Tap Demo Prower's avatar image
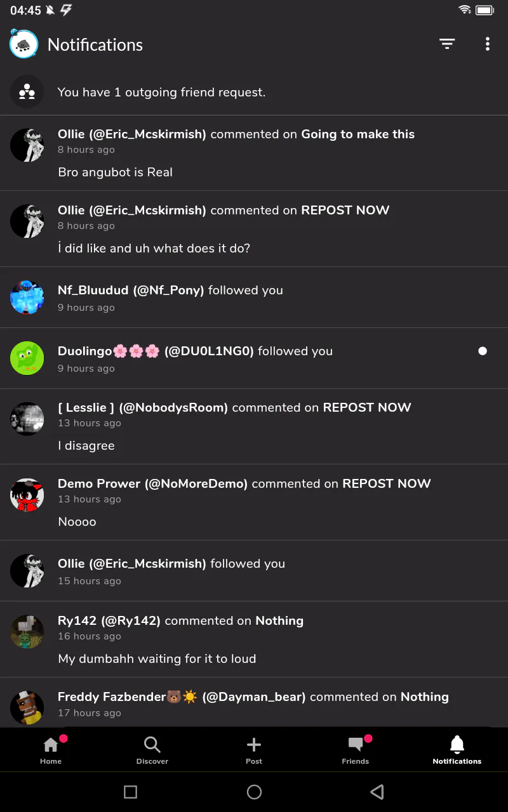The image size is (508, 812). [x=27, y=495]
